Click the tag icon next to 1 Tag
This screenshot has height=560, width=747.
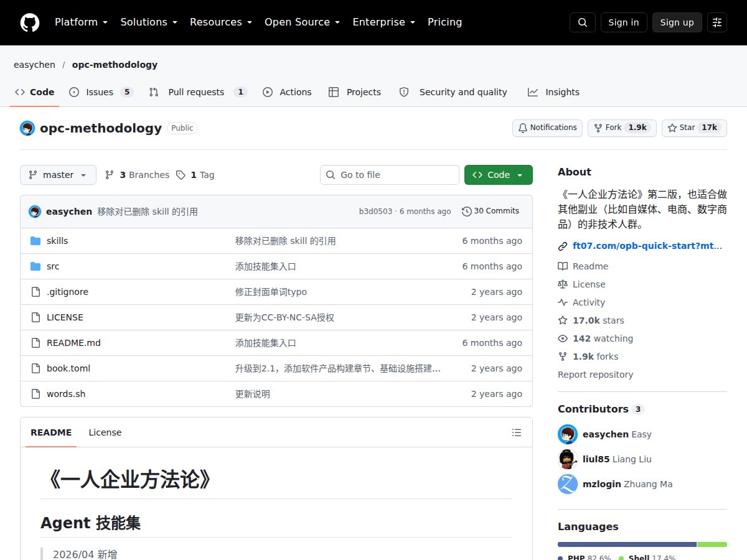[x=181, y=175]
